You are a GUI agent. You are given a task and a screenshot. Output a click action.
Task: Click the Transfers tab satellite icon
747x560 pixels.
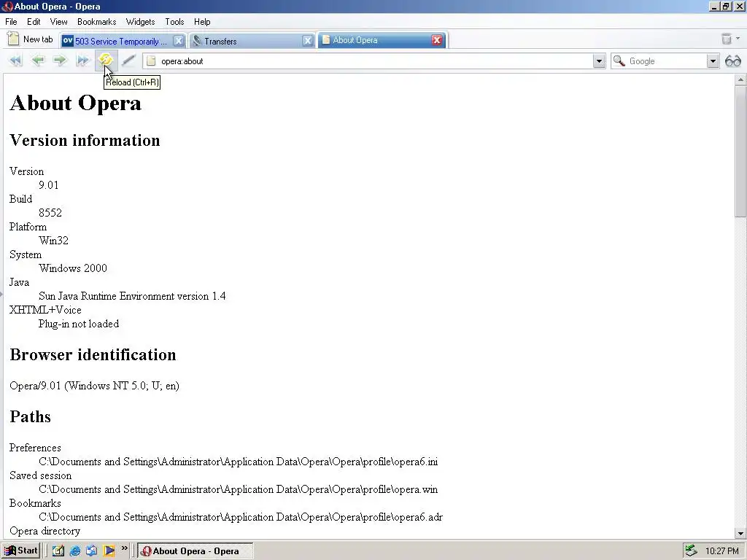[x=197, y=41]
